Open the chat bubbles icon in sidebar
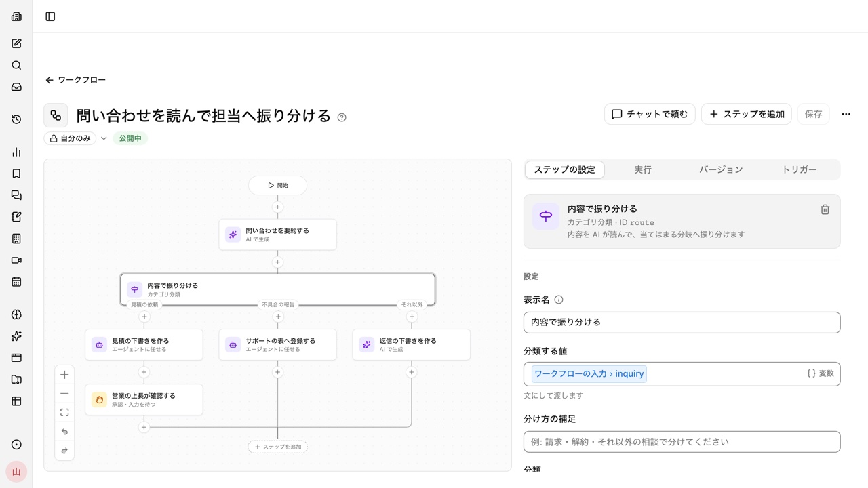The image size is (868, 488). (16, 195)
